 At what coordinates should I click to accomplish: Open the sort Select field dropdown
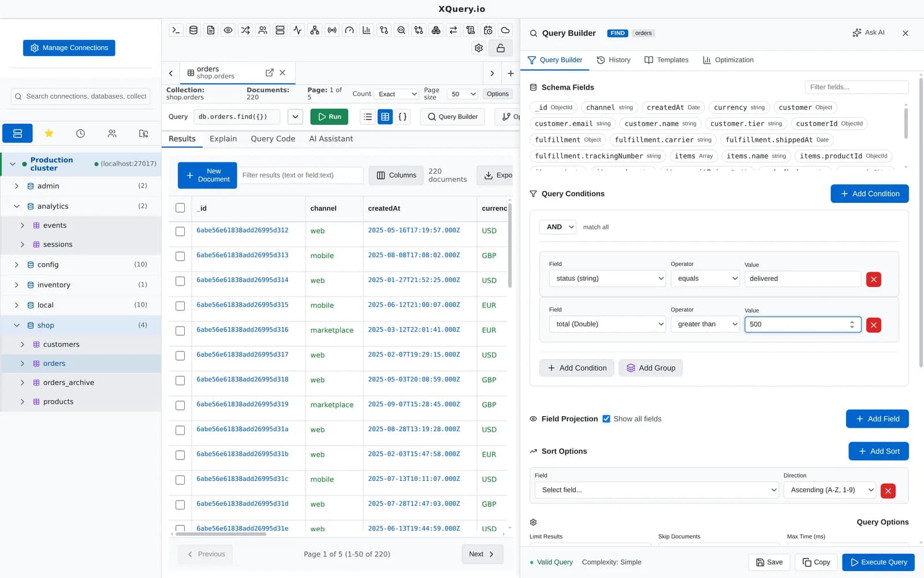[657, 490]
